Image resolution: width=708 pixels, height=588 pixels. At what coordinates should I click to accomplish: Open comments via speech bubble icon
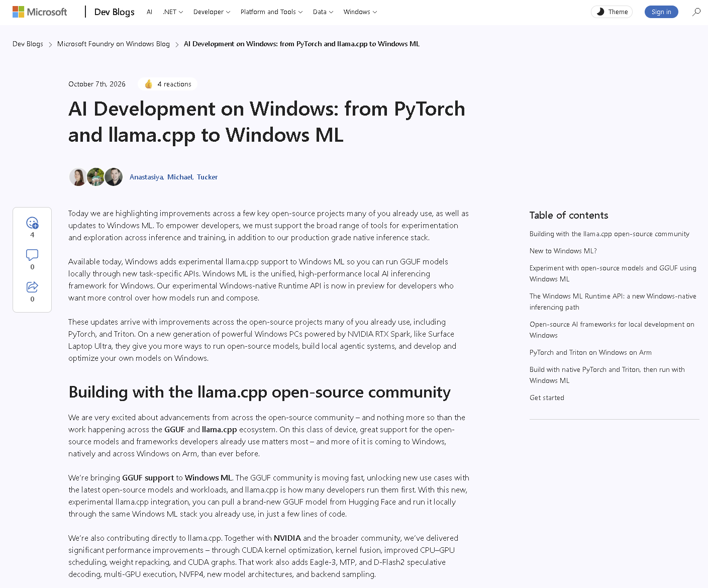point(32,255)
